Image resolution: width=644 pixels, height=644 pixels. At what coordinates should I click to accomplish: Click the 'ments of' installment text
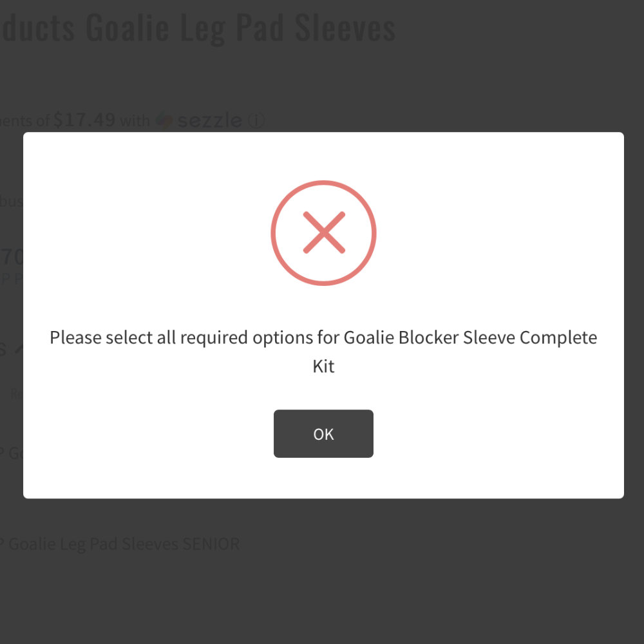coord(24,120)
